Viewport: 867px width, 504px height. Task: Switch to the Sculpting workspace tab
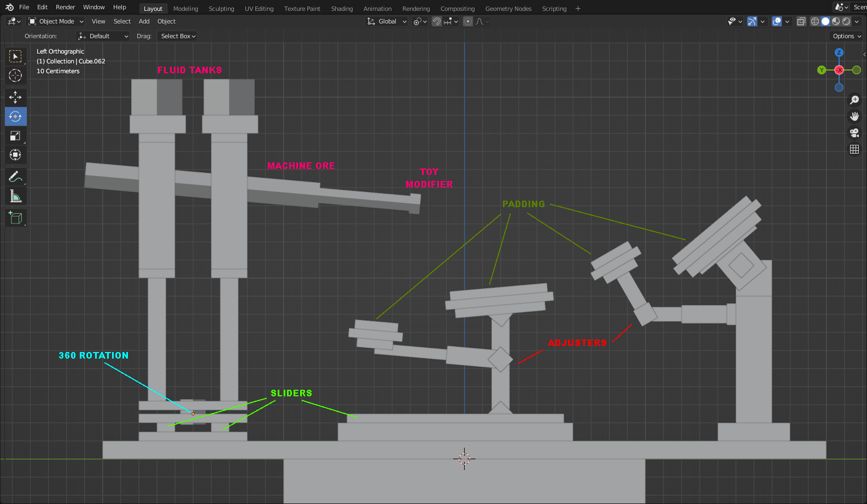[221, 9]
